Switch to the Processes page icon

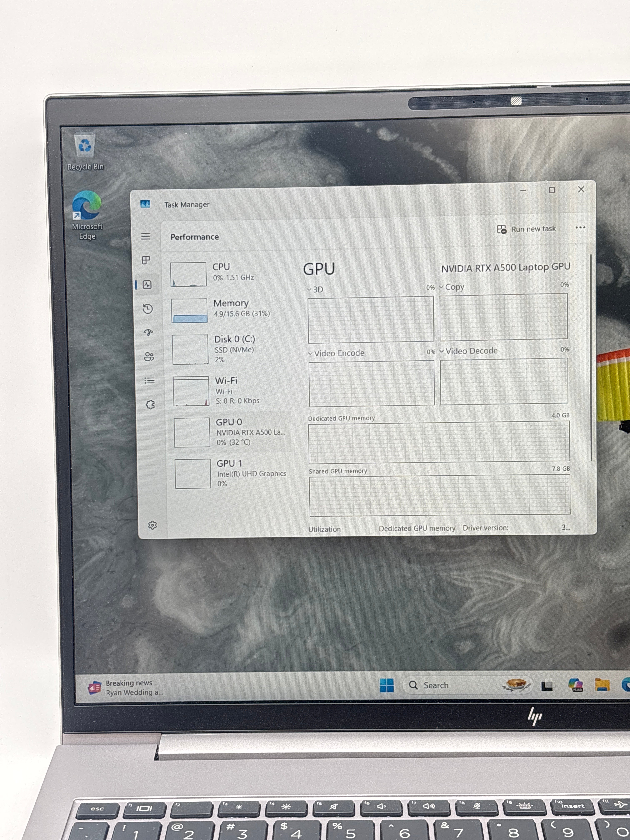pos(146,260)
